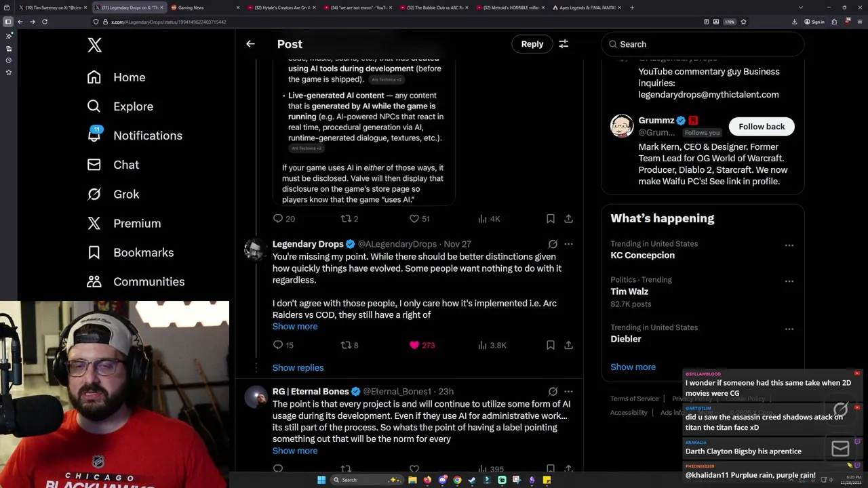The image size is (868, 488).
Task: Show more trends under What's happening
Action: point(633,367)
